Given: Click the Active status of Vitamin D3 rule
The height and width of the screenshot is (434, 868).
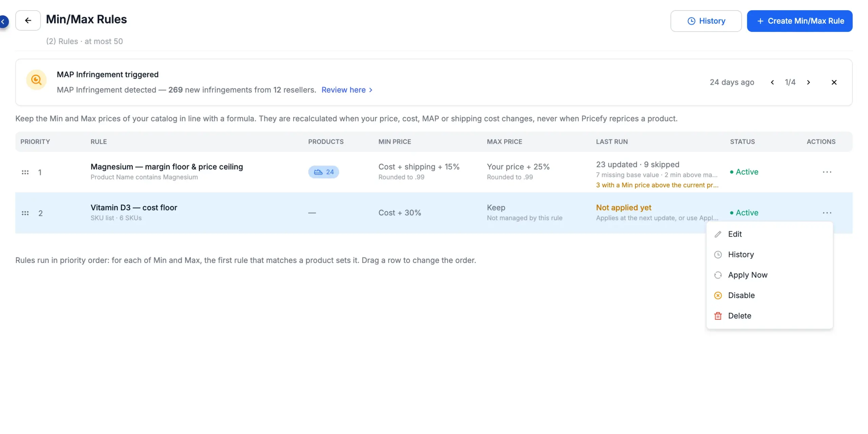Looking at the screenshot, I should tap(744, 213).
